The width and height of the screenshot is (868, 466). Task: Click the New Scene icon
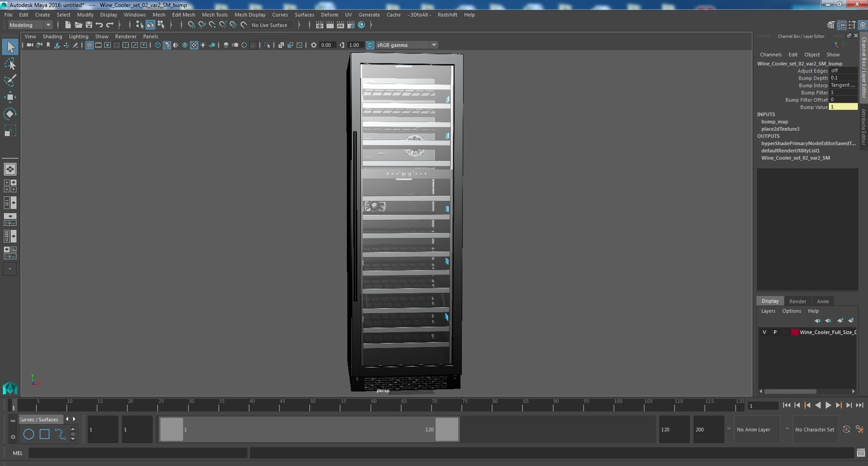[x=68, y=25]
